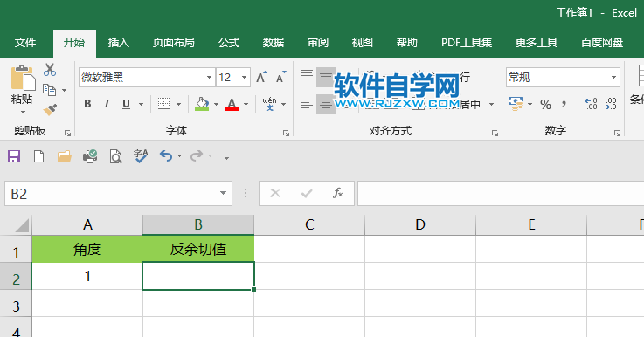Open the font name dropdown 微软雅黑
Viewport: 644px width, 337px height.
pyautogui.click(x=209, y=77)
